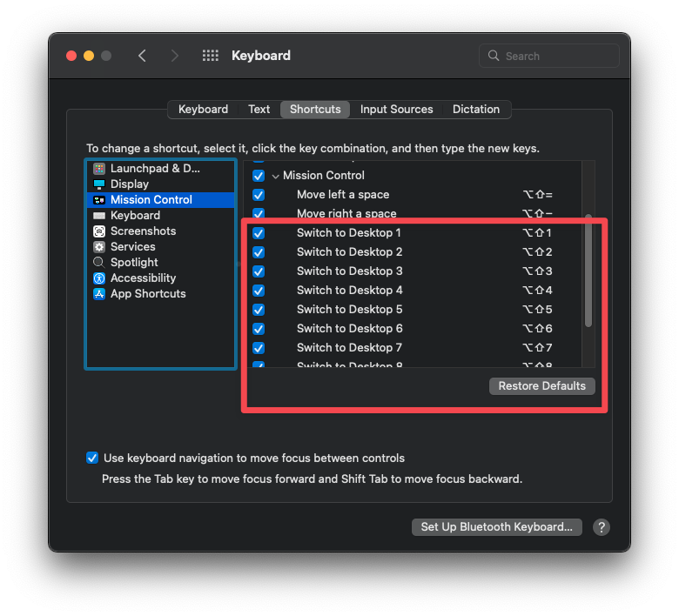
Task: Click the App Shortcuts icon
Action: [99, 294]
